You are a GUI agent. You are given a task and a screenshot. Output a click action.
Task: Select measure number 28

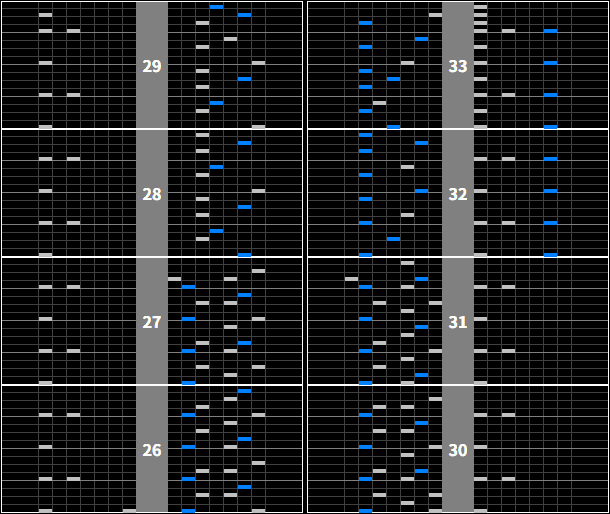[x=152, y=195]
